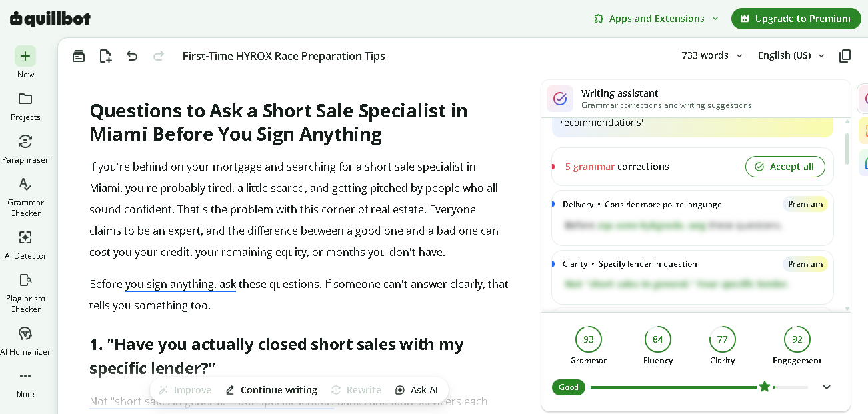Expand the Apps and Extensions menu
The height and width of the screenshot is (414, 868).
pos(656,19)
